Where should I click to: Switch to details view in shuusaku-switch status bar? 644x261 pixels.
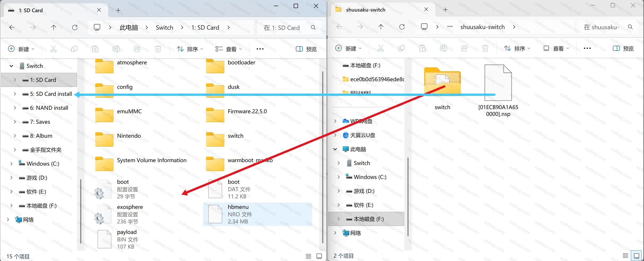tap(625, 256)
